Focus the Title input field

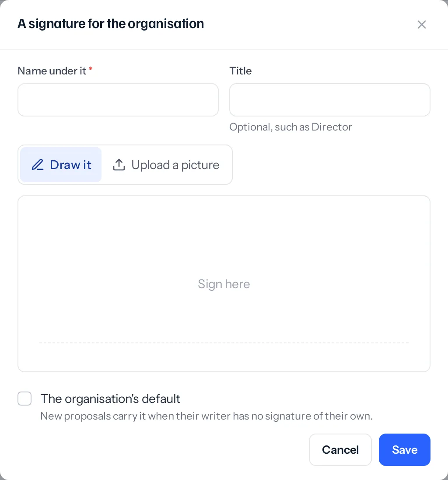click(329, 100)
